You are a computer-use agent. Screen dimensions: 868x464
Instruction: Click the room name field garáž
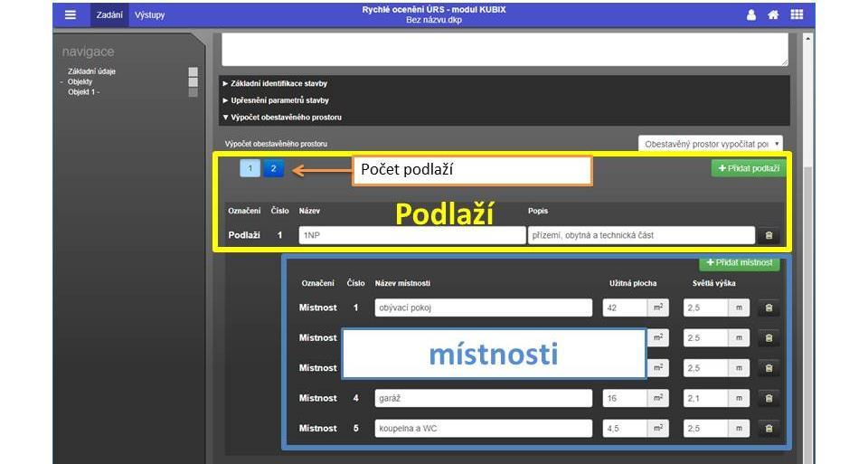click(x=483, y=398)
